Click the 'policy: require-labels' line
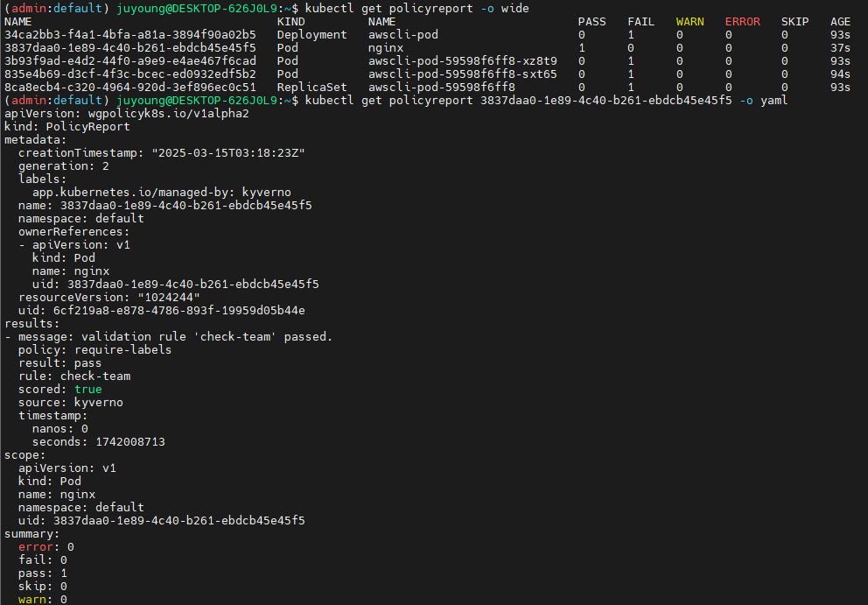 point(94,350)
